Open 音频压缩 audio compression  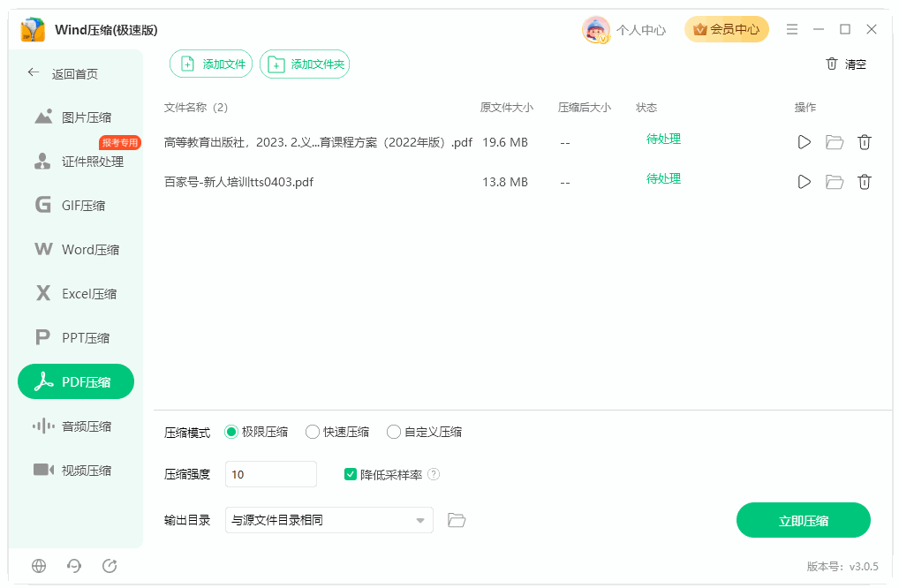(x=76, y=426)
